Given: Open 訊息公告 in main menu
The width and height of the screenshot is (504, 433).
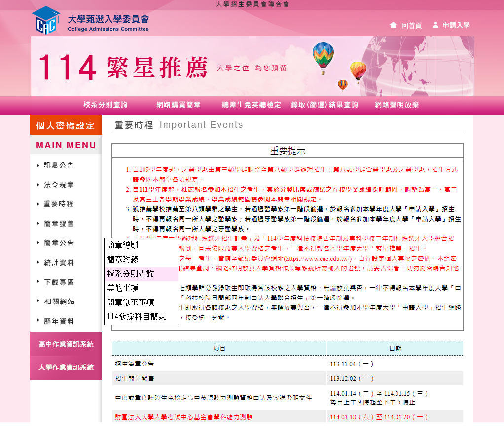Looking at the screenshot, I should (x=59, y=165).
